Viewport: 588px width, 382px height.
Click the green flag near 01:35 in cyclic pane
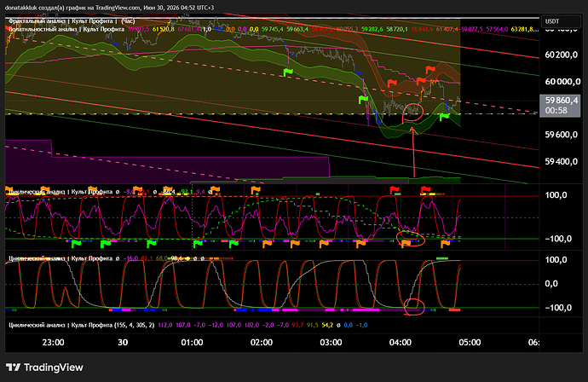click(234, 244)
